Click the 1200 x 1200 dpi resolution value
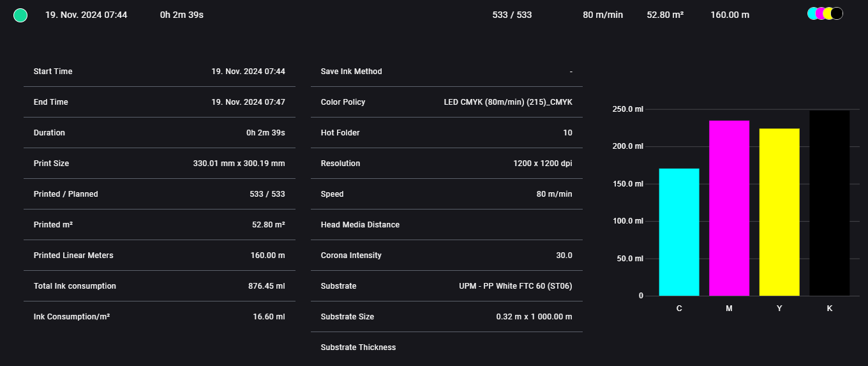The height and width of the screenshot is (366, 868). point(542,164)
